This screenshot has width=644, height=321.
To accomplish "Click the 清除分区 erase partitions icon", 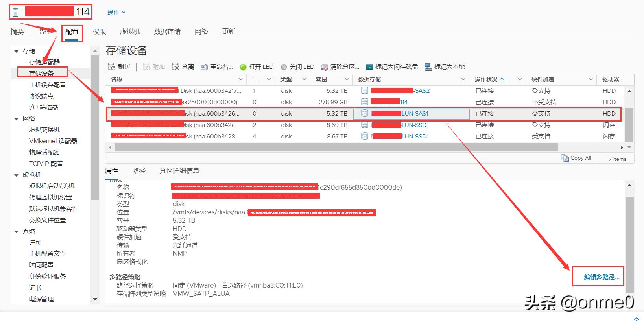I will (325, 67).
